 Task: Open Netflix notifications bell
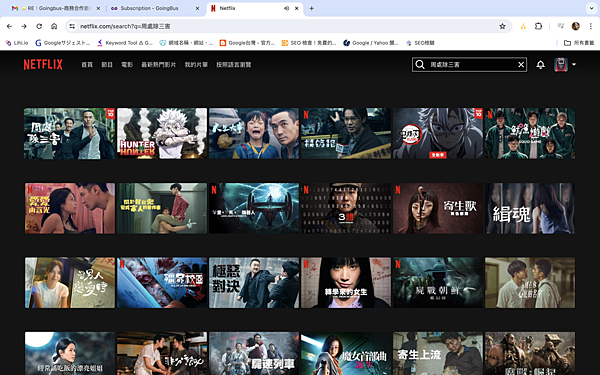coord(540,65)
